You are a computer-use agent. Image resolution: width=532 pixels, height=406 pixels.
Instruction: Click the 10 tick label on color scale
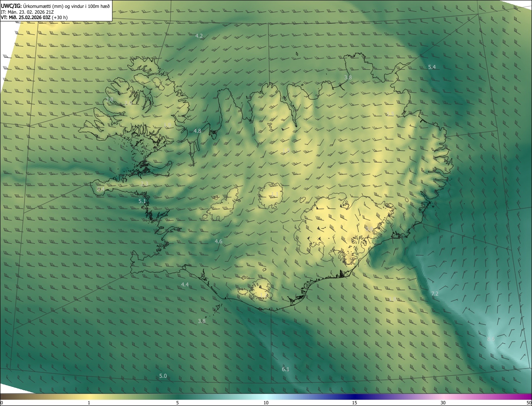(266, 403)
